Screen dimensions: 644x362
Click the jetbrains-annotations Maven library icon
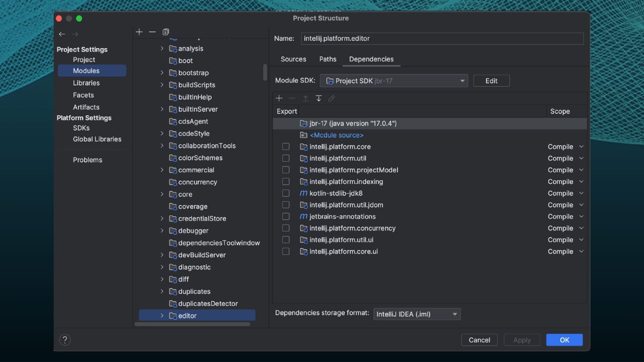tap(304, 217)
